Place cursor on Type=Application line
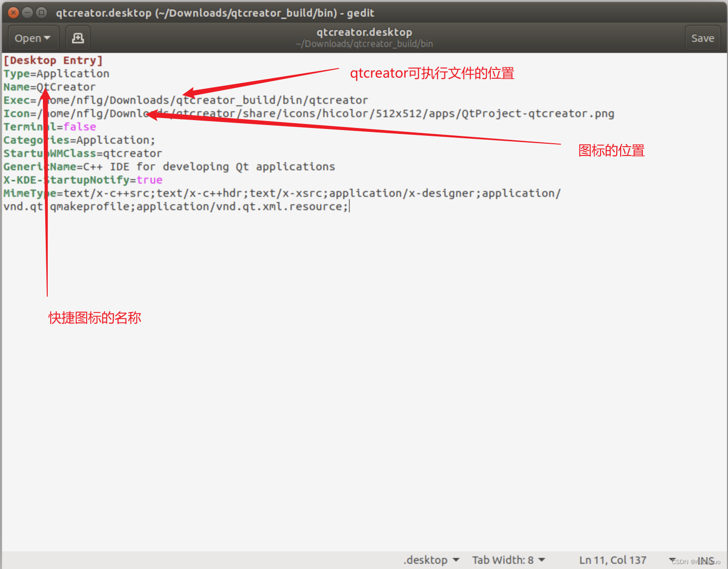The width and height of the screenshot is (728, 569). tap(57, 74)
